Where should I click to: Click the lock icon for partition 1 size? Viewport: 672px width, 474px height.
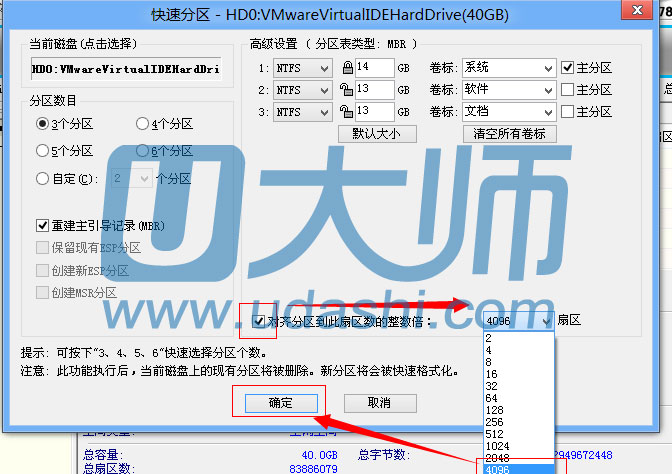point(345,68)
